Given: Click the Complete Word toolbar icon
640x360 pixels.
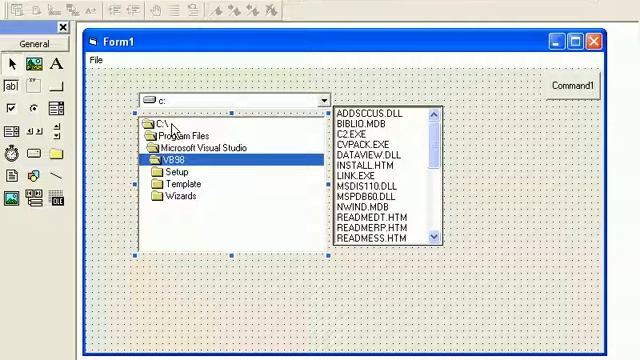Looking at the screenshot, I should tap(91, 10).
